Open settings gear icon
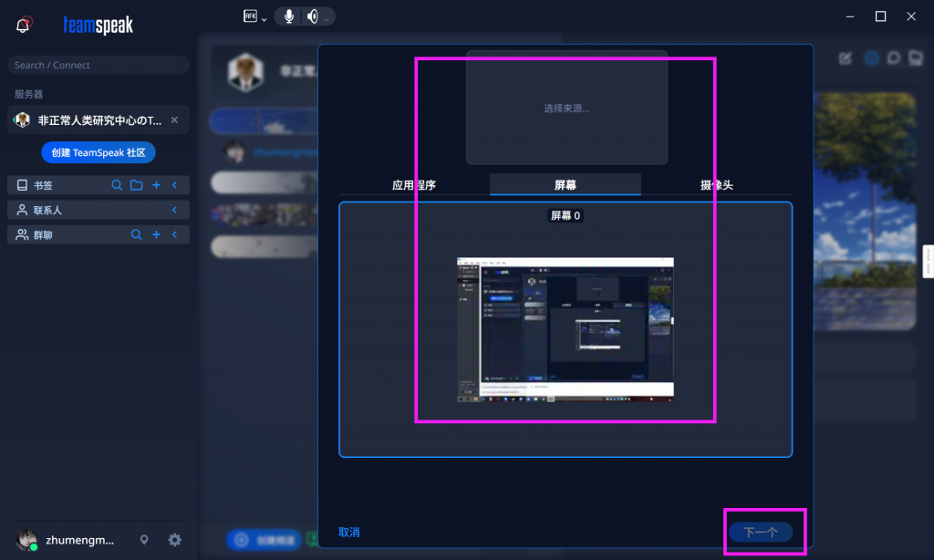Viewport: 934px width, 560px height. click(174, 540)
